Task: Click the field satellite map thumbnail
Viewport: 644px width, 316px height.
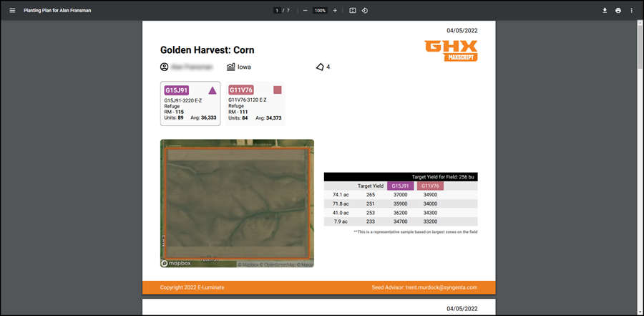Action: click(237, 204)
